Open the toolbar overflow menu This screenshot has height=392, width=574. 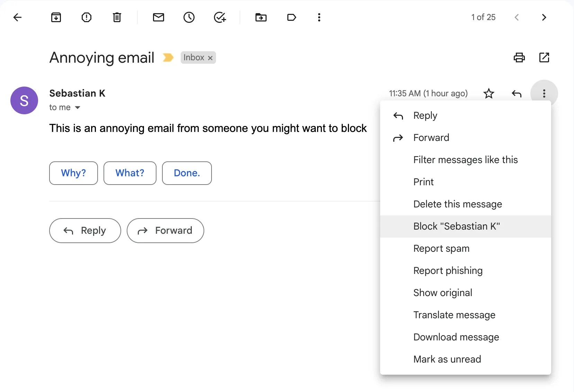click(x=319, y=17)
